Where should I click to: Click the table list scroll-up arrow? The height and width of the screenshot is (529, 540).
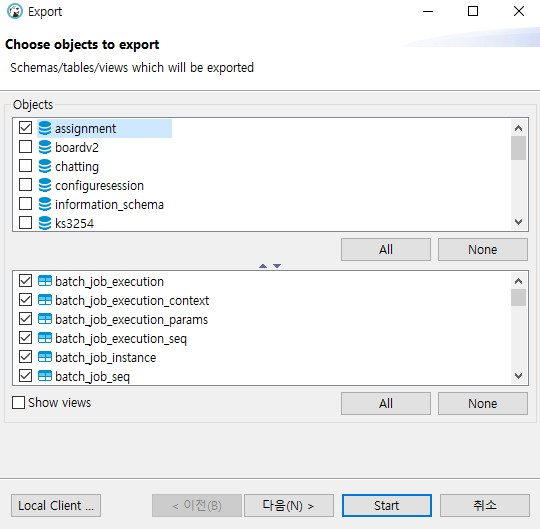click(518, 281)
